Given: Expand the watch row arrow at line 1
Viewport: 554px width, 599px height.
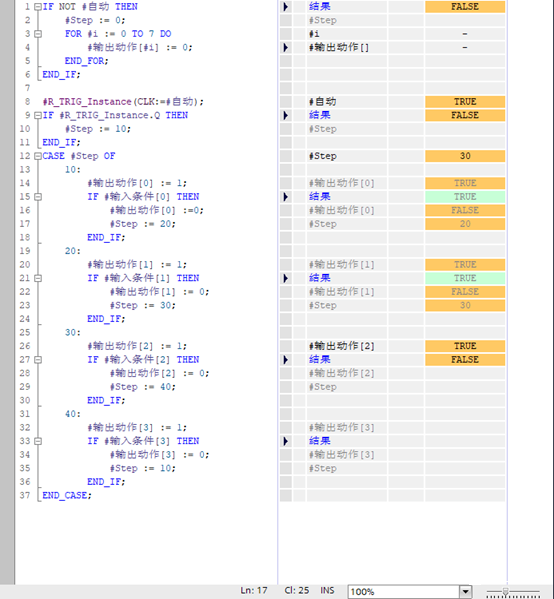Looking at the screenshot, I should point(285,7).
